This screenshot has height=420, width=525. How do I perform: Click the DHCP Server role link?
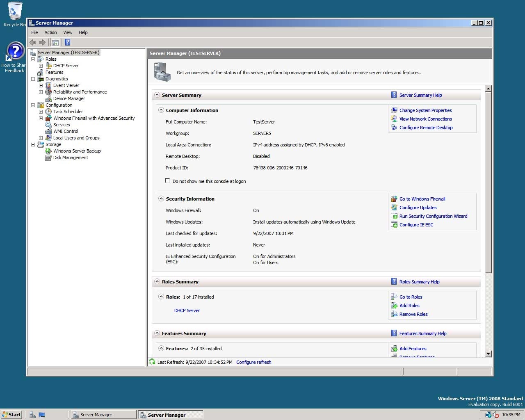(x=187, y=310)
